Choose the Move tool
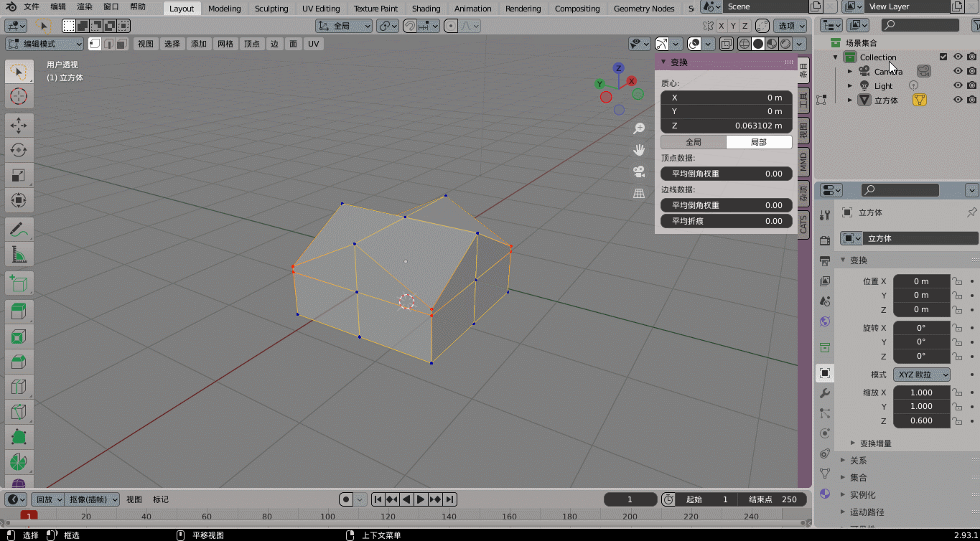 19,125
